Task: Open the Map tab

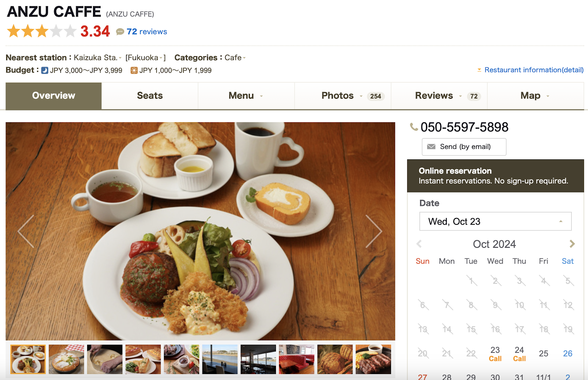Action: click(x=535, y=96)
